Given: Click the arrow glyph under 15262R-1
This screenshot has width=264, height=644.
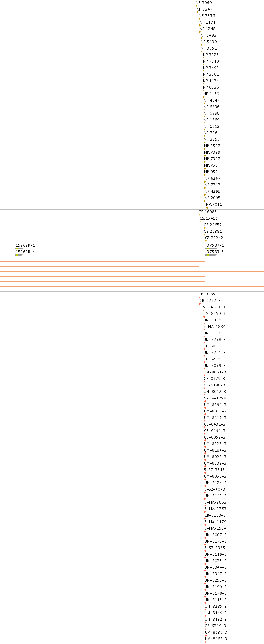Looking at the screenshot, I should [19, 249].
